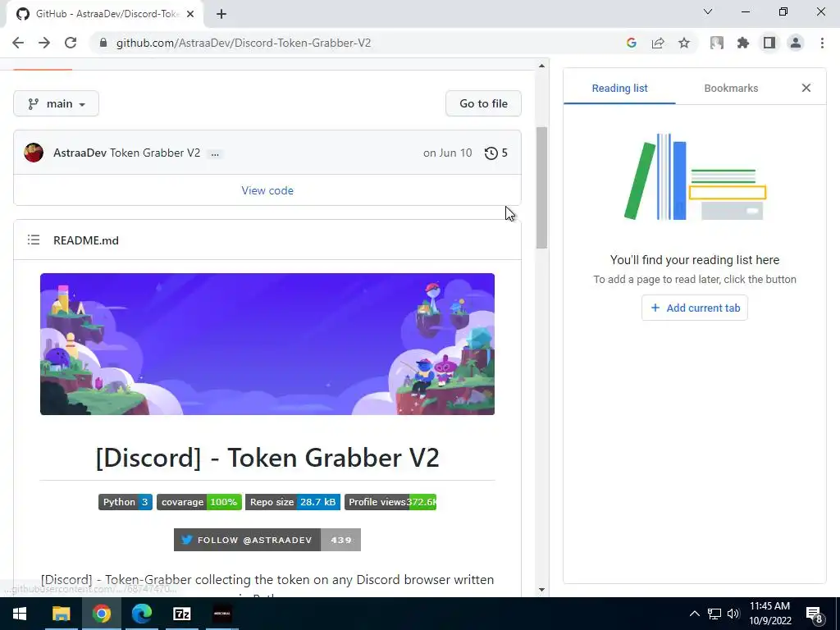Open Windows Start menu
The height and width of the screenshot is (630, 840).
(x=20, y=614)
